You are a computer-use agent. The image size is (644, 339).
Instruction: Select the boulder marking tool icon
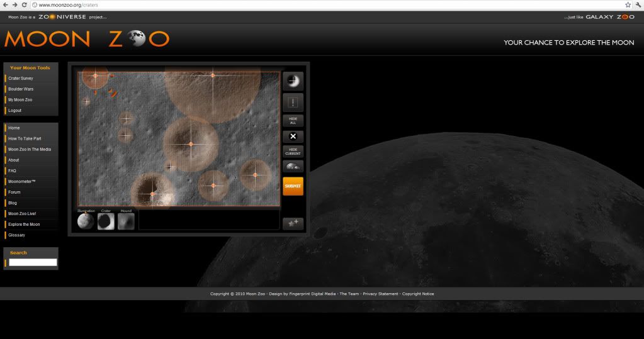[293, 166]
